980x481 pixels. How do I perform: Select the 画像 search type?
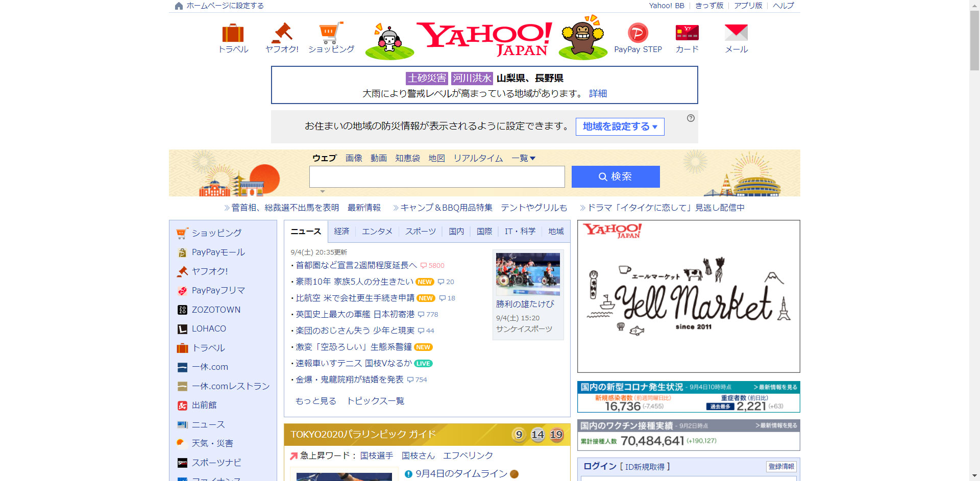tap(354, 158)
